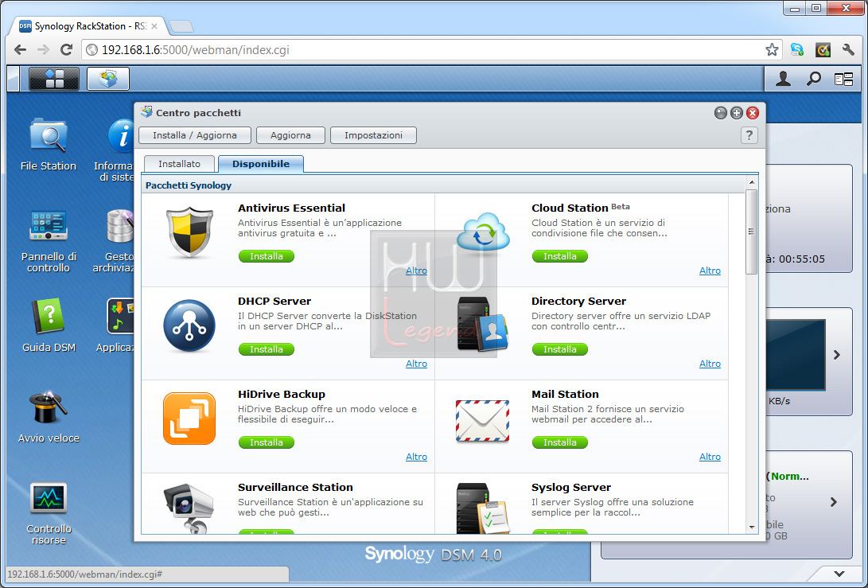Click the package list scroll-up arrow
868x588 pixels.
click(x=751, y=182)
